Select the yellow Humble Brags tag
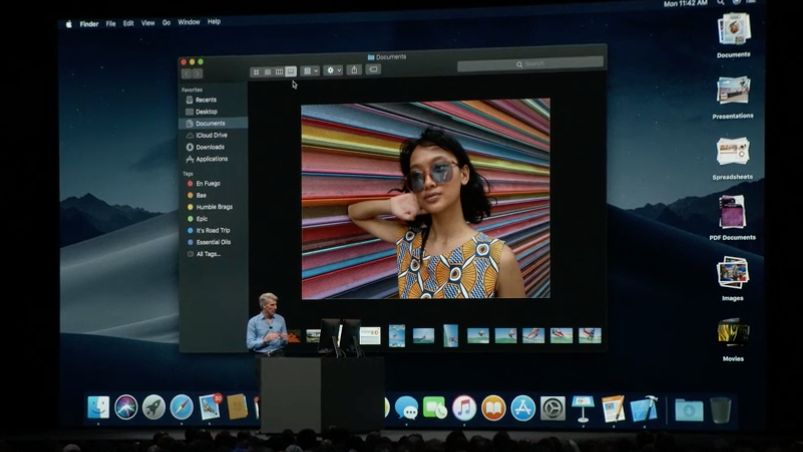This screenshot has height=452, width=803. coord(209,207)
